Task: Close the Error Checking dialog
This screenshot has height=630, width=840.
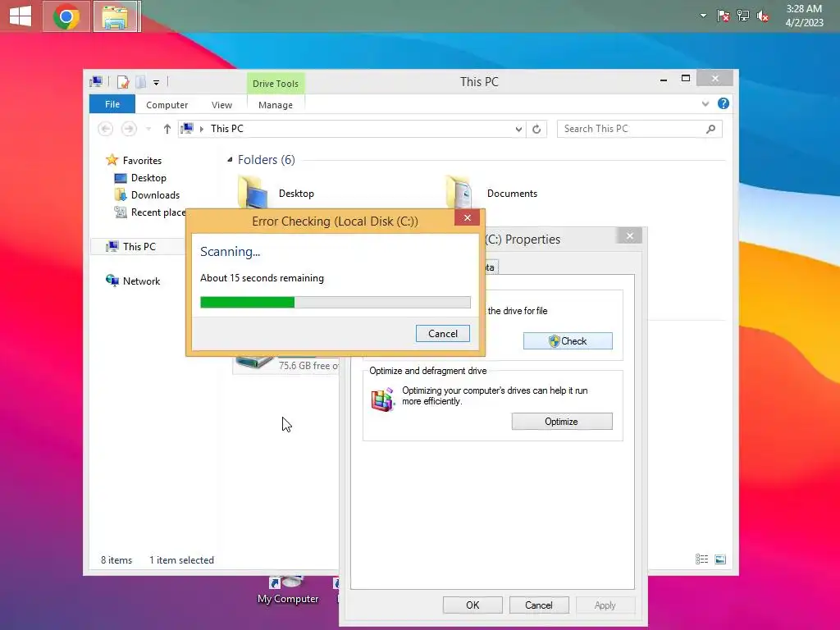Action: coord(467,217)
